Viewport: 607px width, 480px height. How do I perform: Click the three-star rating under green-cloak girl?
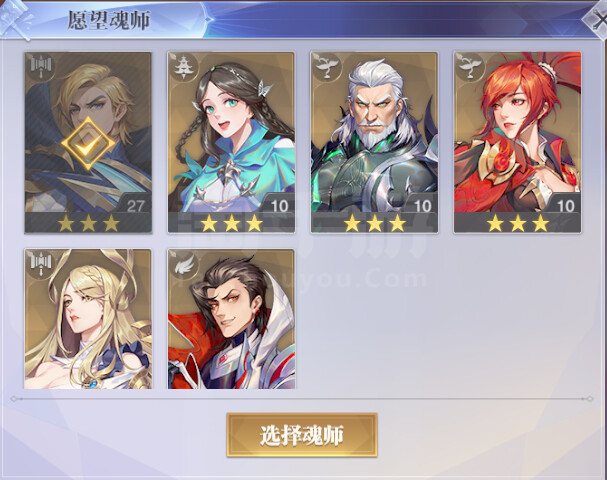(231, 223)
